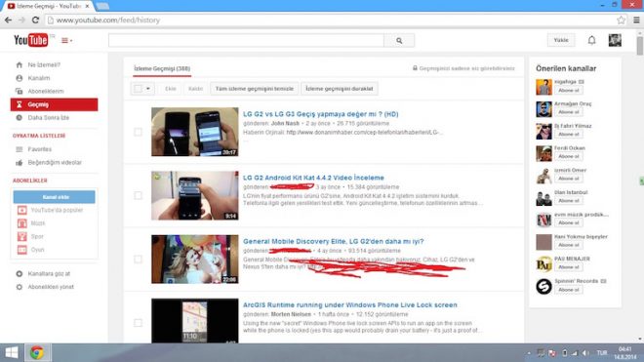
Task: Open LG G2 Kit Kat video thumbnail
Action: (195, 195)
